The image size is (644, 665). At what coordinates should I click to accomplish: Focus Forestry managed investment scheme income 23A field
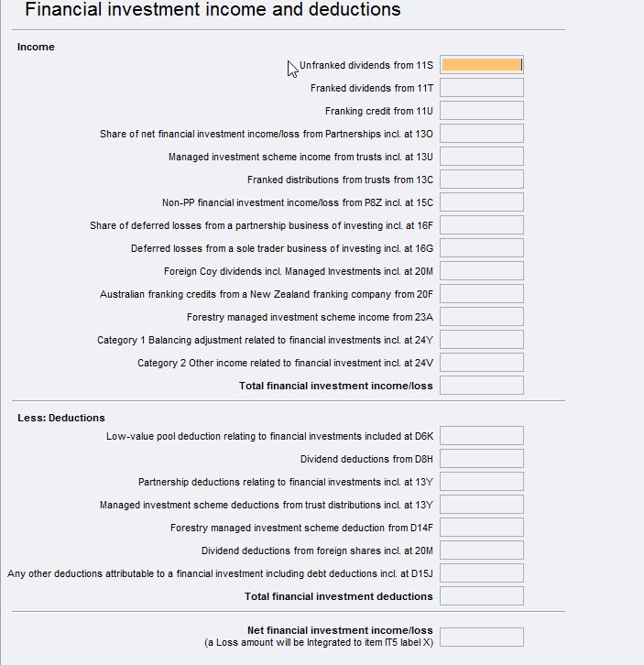[481, 317]
